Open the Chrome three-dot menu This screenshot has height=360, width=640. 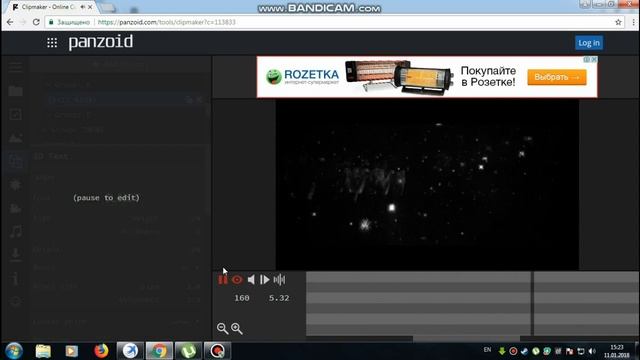click(x=633, y=22)
